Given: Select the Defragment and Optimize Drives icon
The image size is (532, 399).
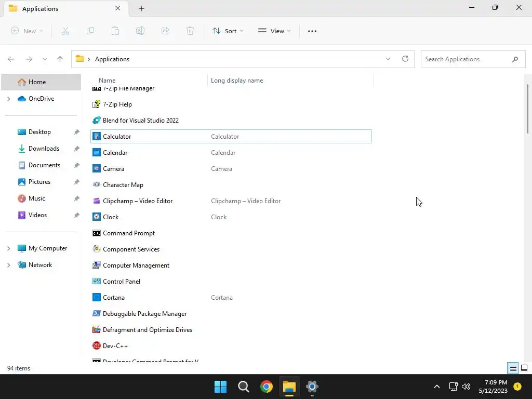Looking at the screenshot, I should click(96, 330).
